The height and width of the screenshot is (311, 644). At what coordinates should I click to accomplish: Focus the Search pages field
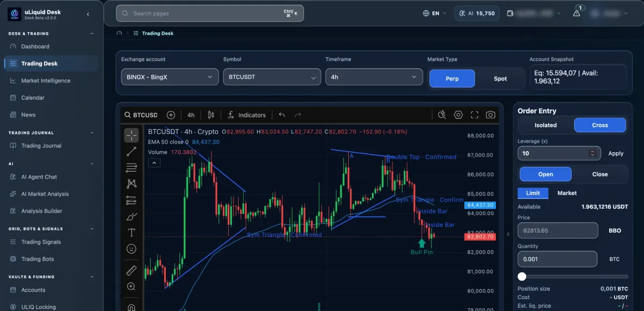(x=210, y=13)
